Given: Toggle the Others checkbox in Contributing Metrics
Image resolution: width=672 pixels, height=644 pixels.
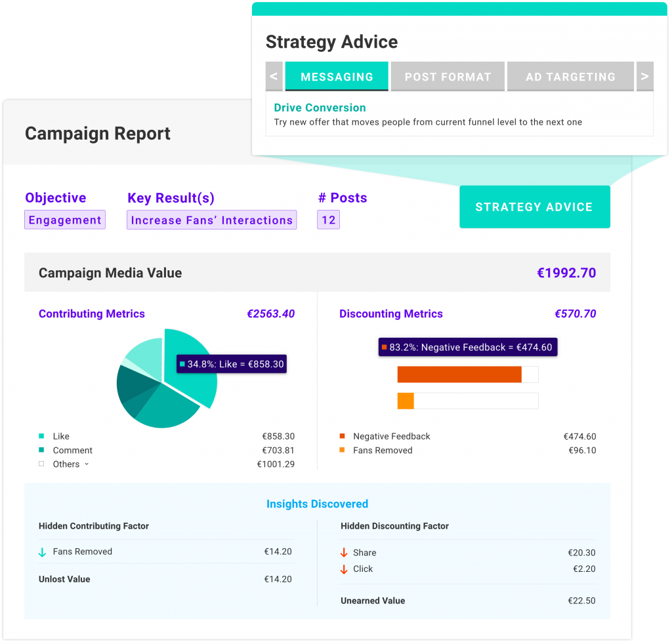Looking at the screenshot, I should [x=42, y=464].
